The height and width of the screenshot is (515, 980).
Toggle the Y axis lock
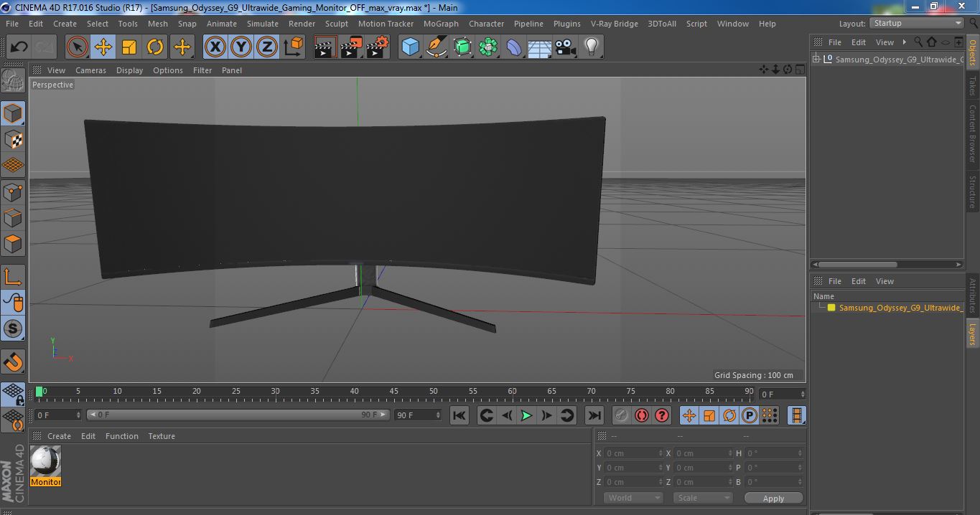241,47
